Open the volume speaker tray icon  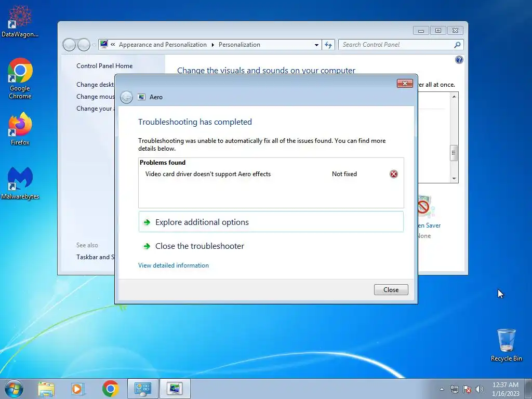[480, 389]
